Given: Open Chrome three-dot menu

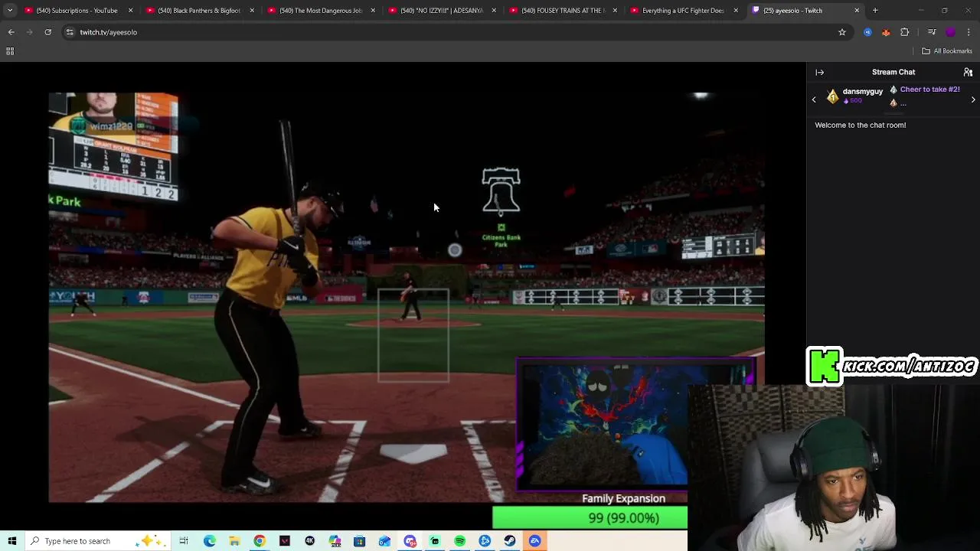Looking at the screenshot, I should (x=969, y=32).
